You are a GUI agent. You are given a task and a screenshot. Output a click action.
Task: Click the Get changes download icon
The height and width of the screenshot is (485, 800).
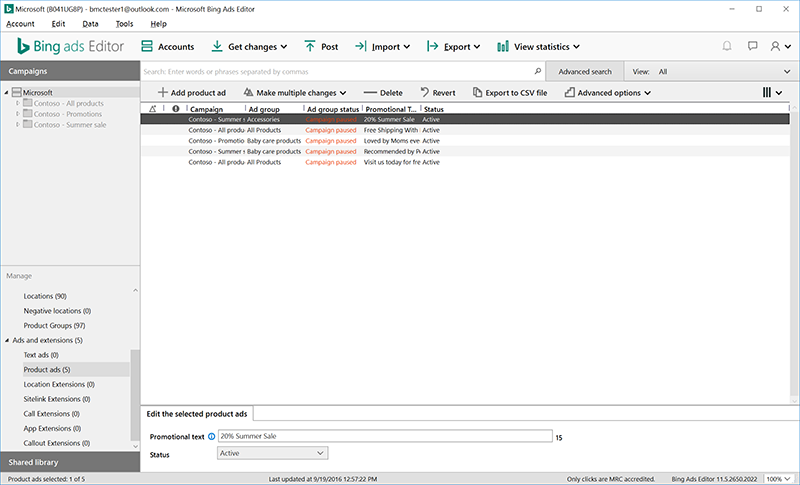[x=217, y=46]
